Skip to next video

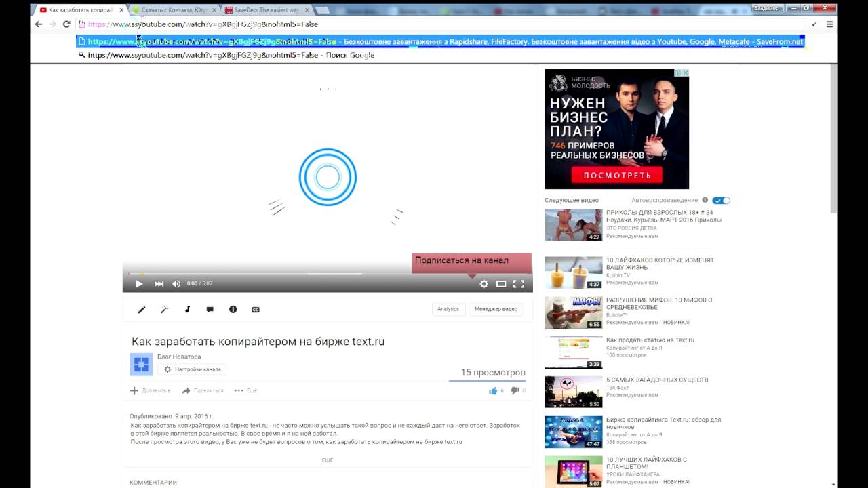[x=159, y=284]
